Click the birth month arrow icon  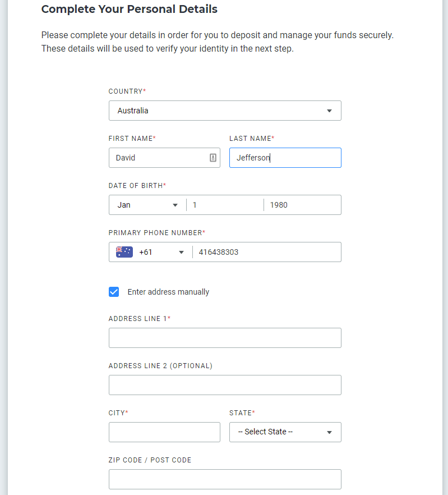point(175,205)
